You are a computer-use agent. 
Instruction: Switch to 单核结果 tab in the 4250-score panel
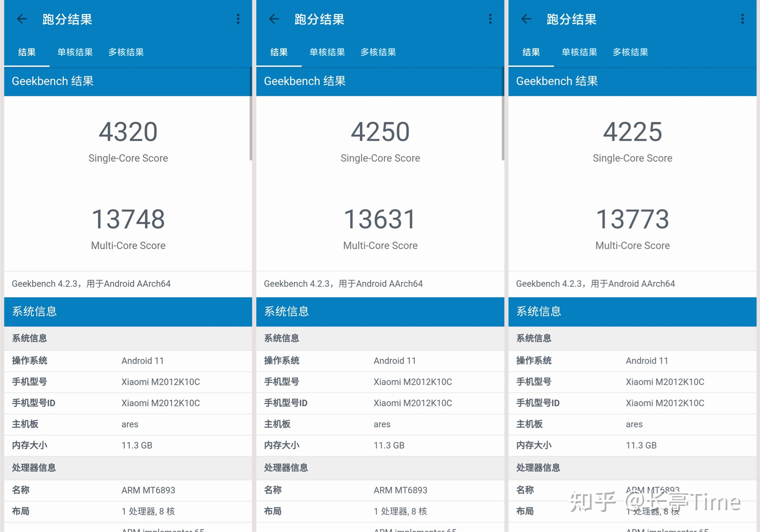(327, 52)
